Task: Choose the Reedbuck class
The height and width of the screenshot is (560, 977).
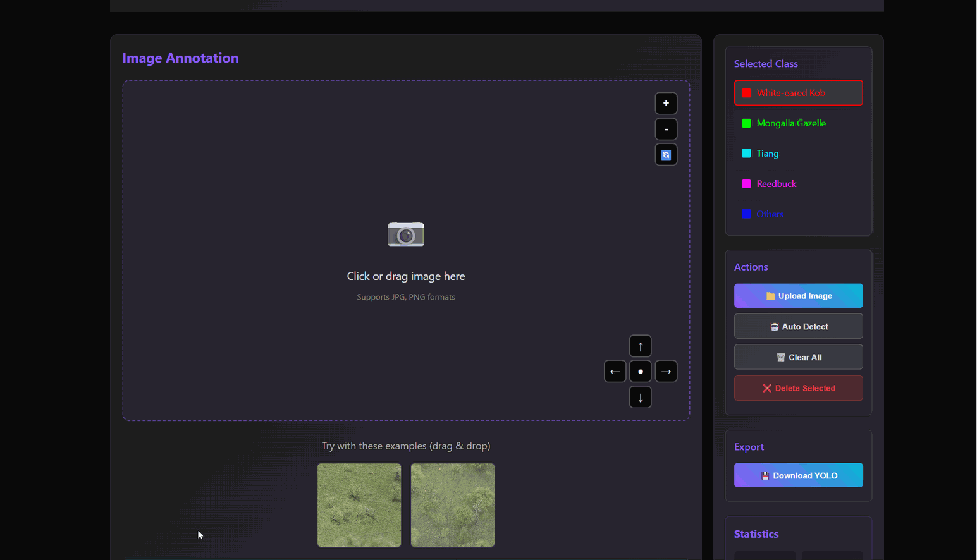Action: 798,184
